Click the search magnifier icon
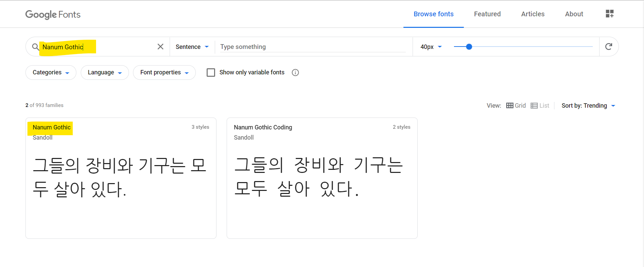Image resolution: width=644 pixels, height=267 pixels. click(35, 47)
